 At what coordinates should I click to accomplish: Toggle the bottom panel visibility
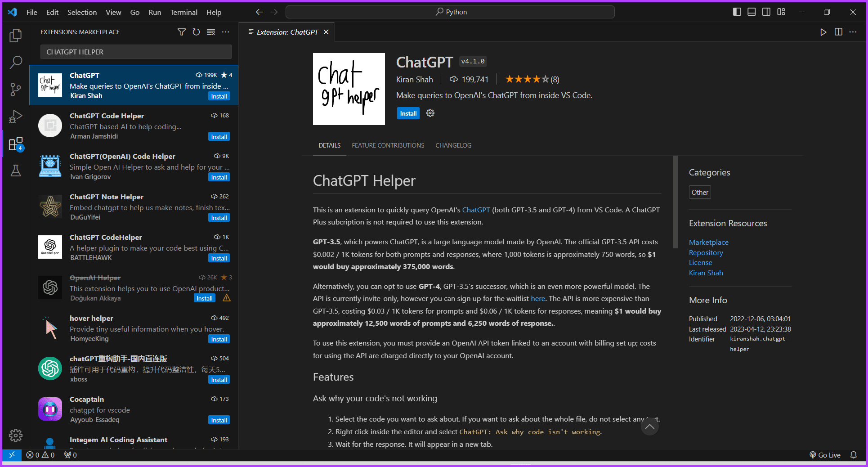coord(751,12)
